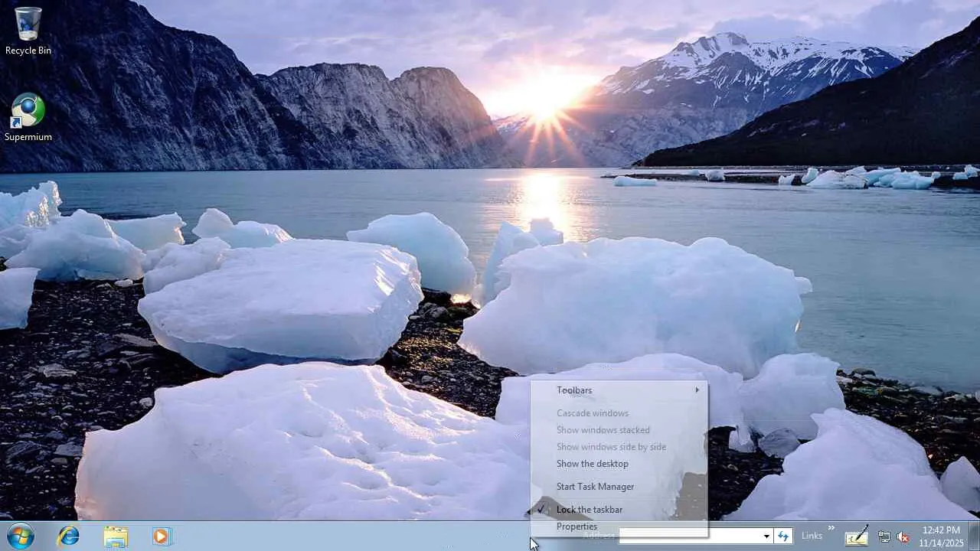The height and width of the screenshot is (551, 980).
Task: Open Properties from the taskbar menu
Action: tap(619, 527)
